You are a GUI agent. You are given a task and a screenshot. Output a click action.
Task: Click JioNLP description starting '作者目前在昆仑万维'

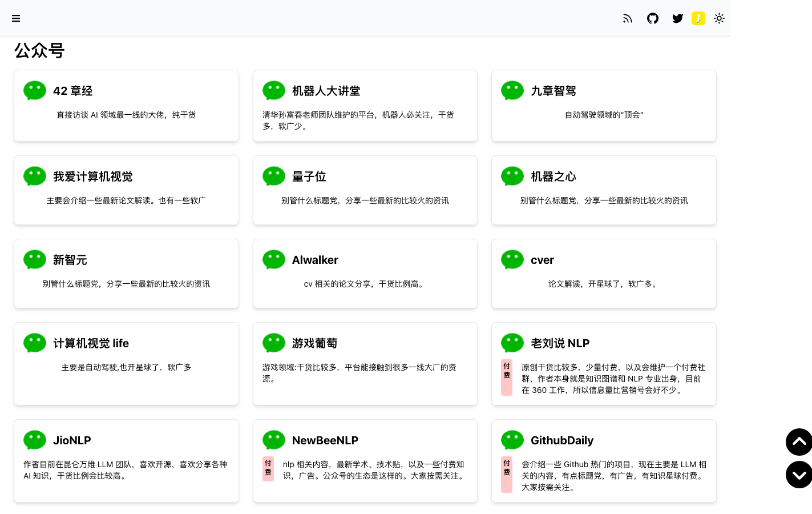126,470
